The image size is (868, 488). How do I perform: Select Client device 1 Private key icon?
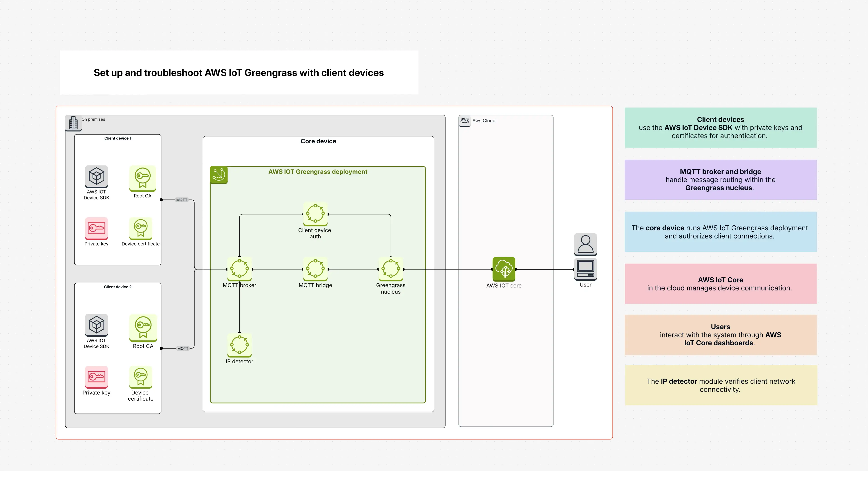[96, 228]
